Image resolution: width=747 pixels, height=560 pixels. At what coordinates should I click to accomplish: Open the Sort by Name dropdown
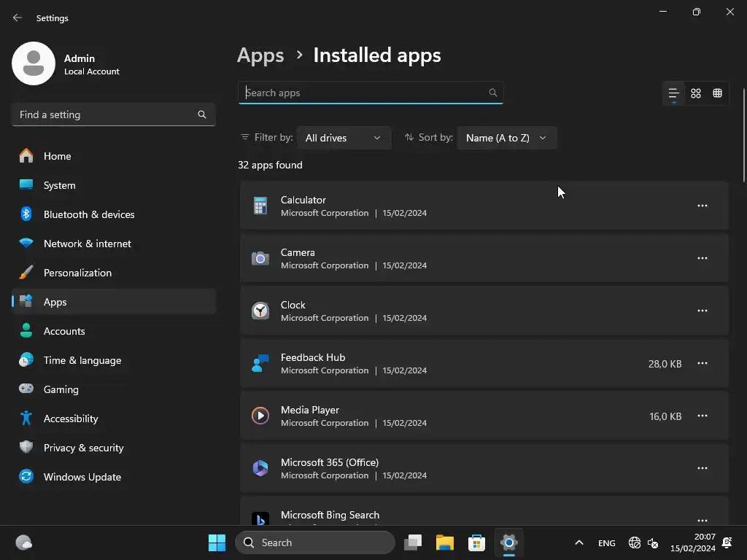tap(506, 138)
